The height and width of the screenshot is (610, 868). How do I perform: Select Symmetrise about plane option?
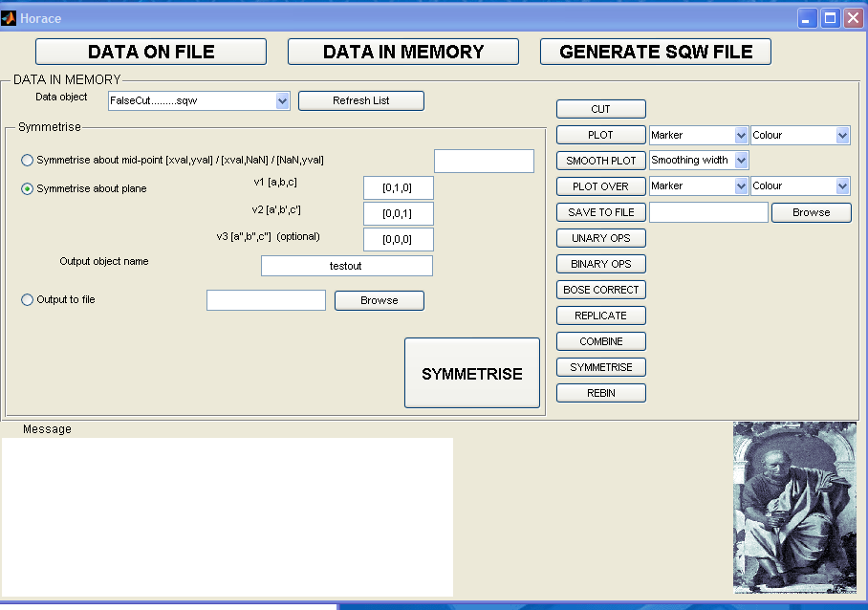[x=27, y=188]
